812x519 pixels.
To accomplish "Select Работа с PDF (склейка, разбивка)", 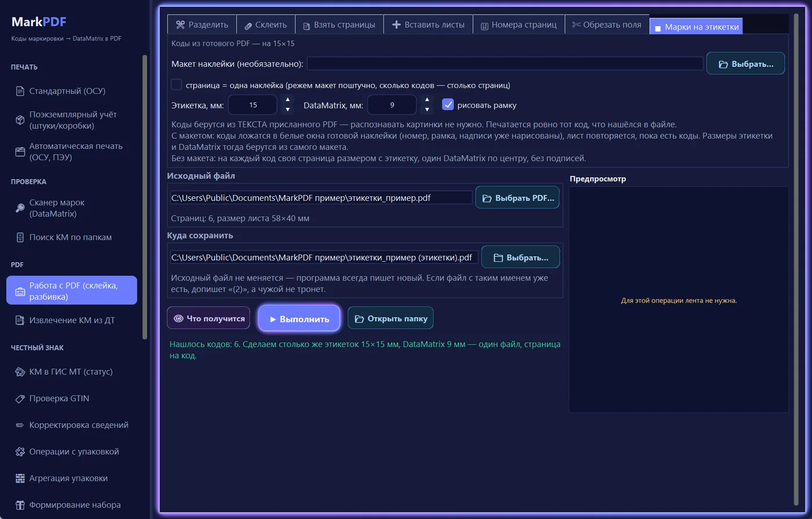I will pos(71,290).
